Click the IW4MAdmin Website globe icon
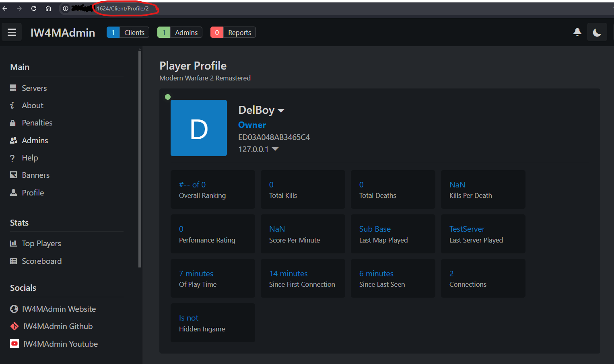This screenshot has width=614, height=364. coord(14,309)
